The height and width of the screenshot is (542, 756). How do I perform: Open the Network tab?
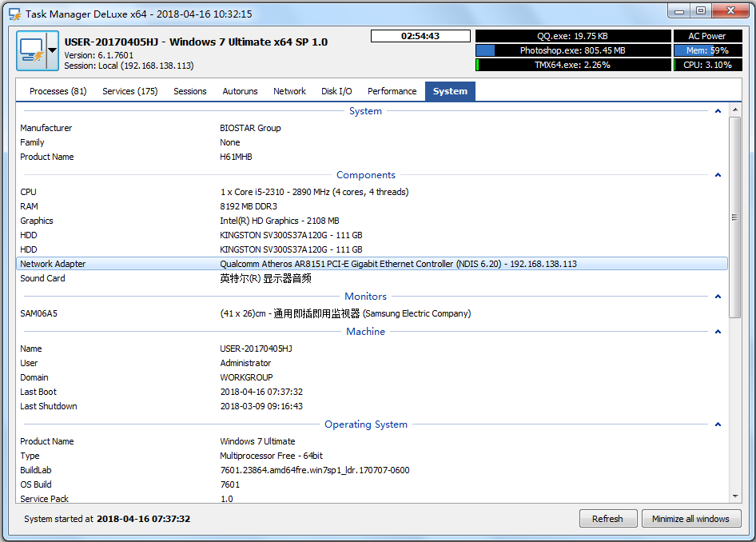point(289,91)
